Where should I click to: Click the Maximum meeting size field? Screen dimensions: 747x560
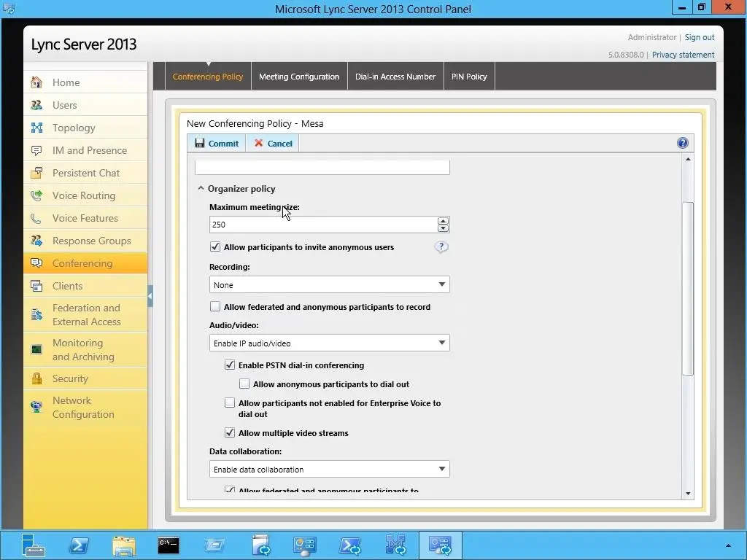coord(323,225)
